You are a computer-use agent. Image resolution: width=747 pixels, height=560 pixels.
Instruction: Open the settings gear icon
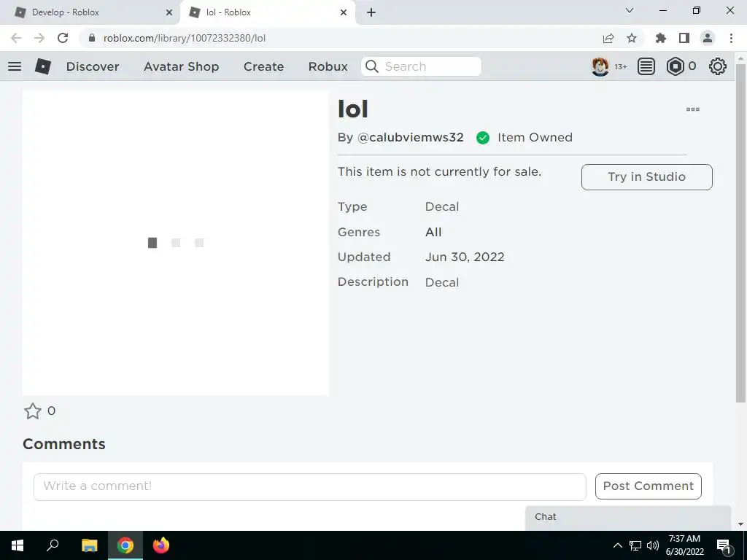tap(718, 66)
